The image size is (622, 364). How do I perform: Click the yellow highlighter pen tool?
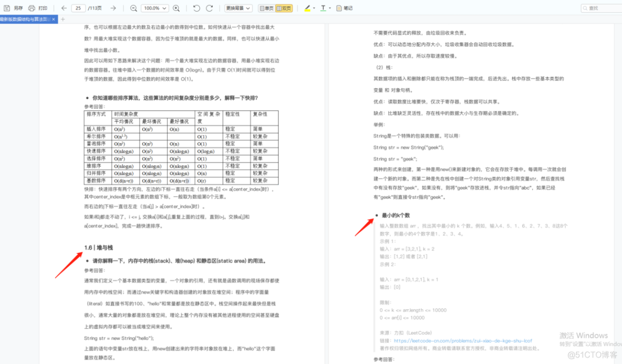point(308,8)
